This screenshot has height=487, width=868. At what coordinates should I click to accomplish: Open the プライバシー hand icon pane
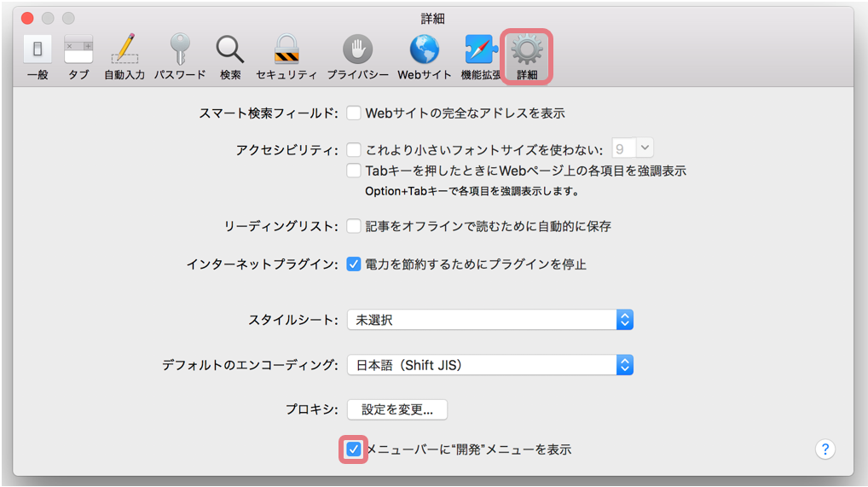pyautogui.click(x=357, y=57)
